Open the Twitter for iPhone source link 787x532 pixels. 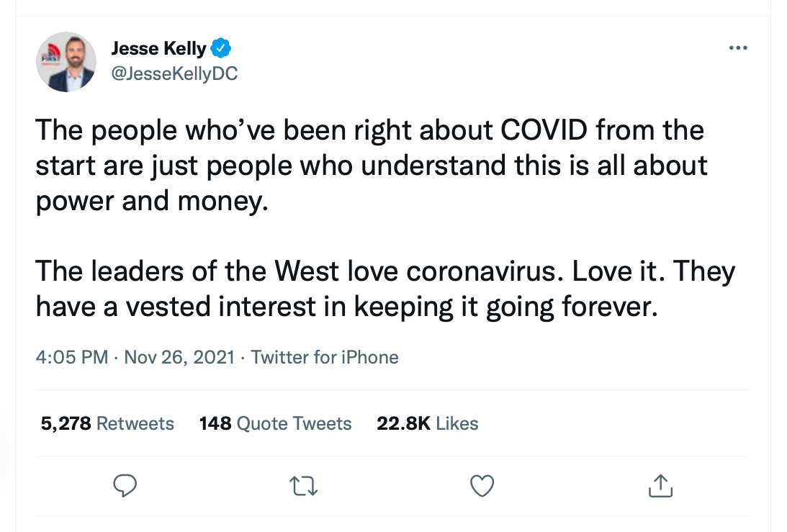pos(325,357)
